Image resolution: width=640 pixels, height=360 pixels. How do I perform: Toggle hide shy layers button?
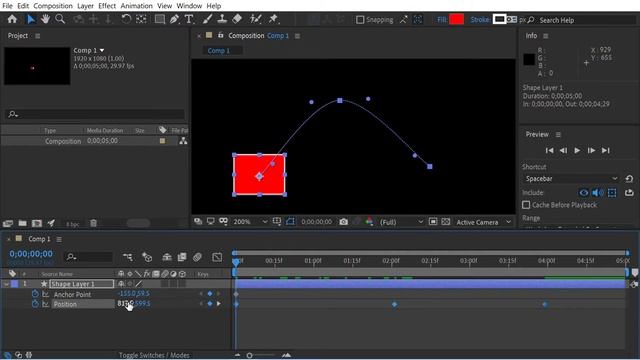tap(167, 257)
